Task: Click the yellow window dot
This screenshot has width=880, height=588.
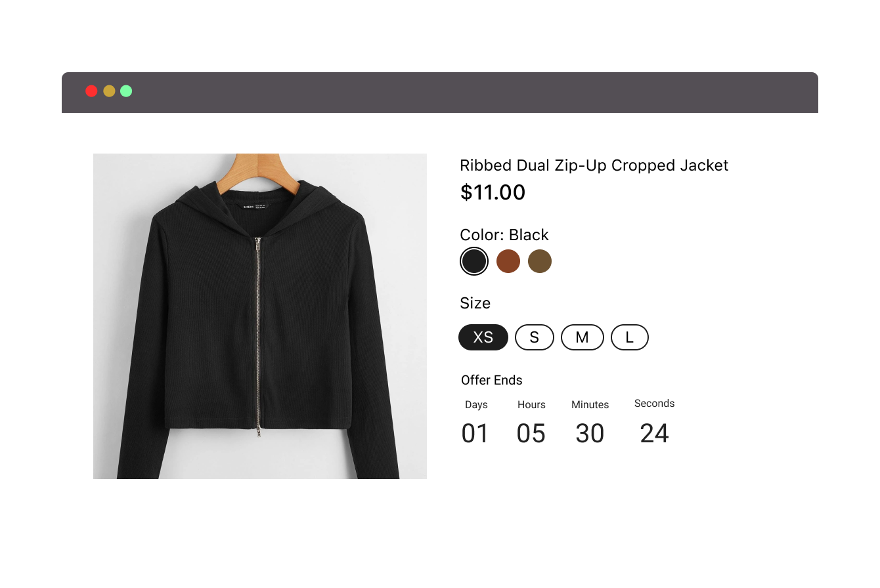Action: click(109, 91)
